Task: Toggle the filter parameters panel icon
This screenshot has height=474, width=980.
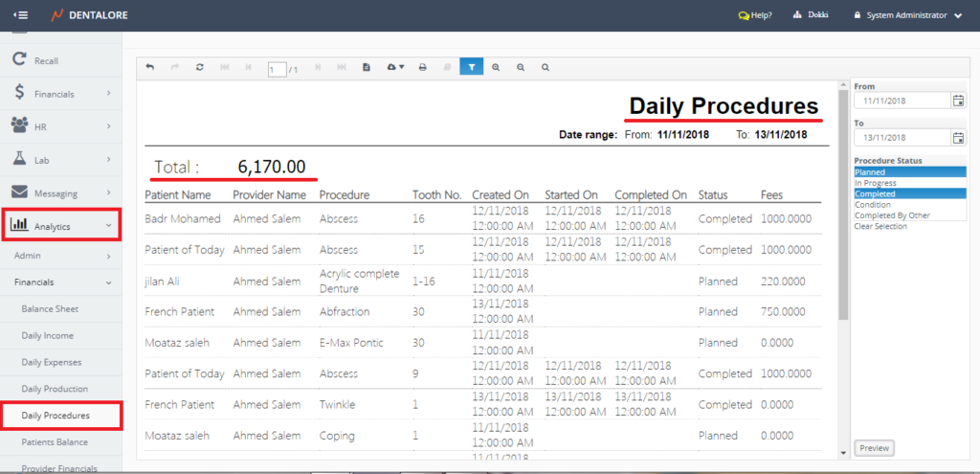Action: [x=471, y=67]
